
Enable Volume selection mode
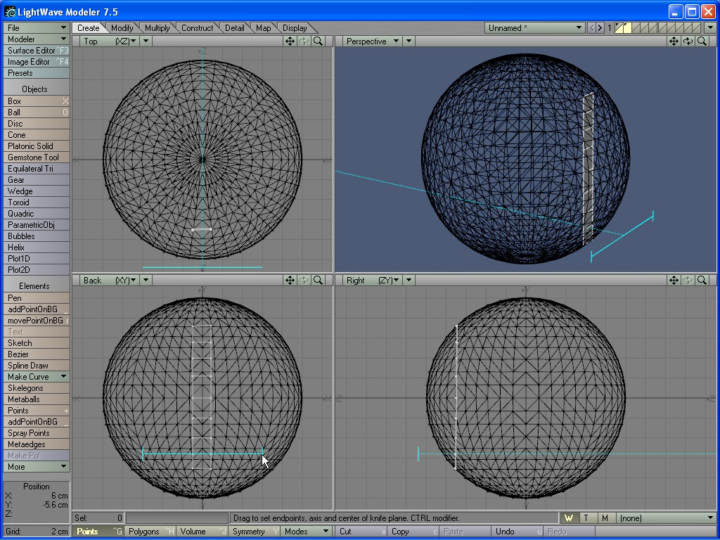click(x=202, y=531)
